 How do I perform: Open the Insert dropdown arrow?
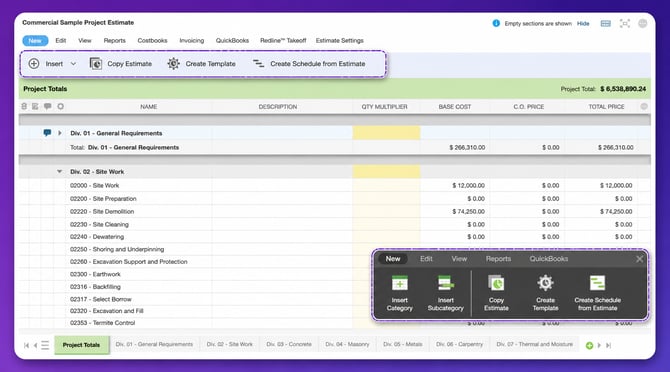[x=73, y=64]
